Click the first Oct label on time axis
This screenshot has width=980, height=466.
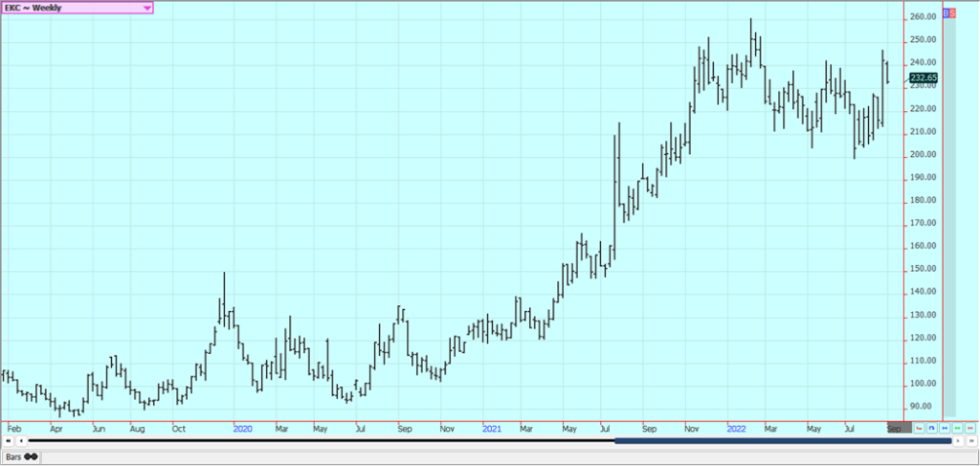coord(179,429)
